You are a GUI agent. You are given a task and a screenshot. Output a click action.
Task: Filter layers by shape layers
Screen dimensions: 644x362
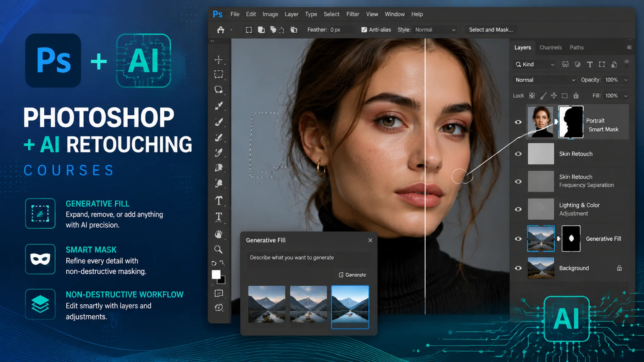[602, 64]
